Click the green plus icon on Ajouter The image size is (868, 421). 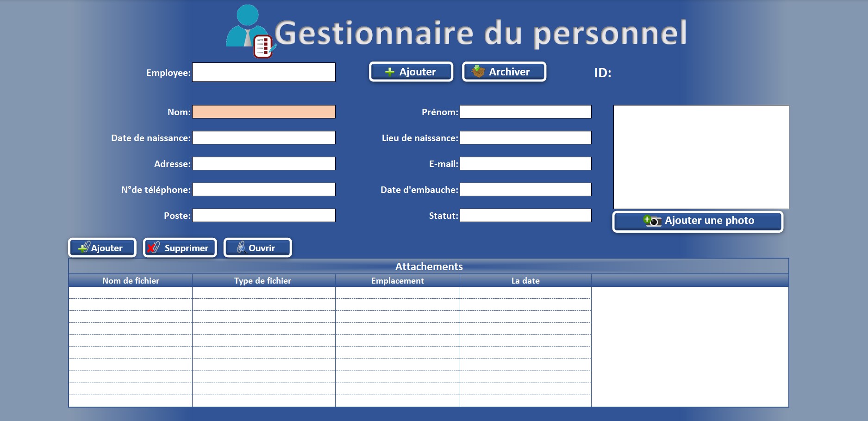pos(390,72)
